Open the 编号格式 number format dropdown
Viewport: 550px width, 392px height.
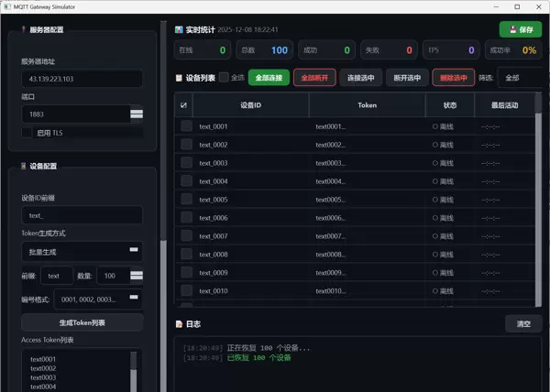[97, 299]
